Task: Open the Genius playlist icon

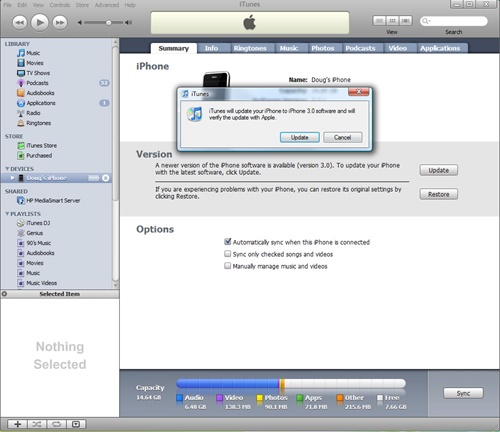Action: tap(21, 233)
